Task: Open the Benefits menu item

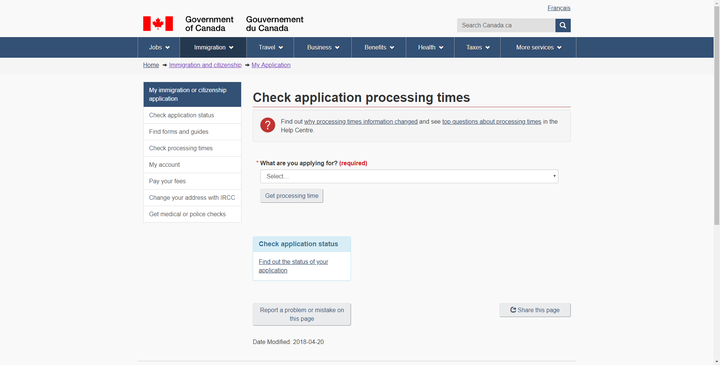Action: pos(378,47)
